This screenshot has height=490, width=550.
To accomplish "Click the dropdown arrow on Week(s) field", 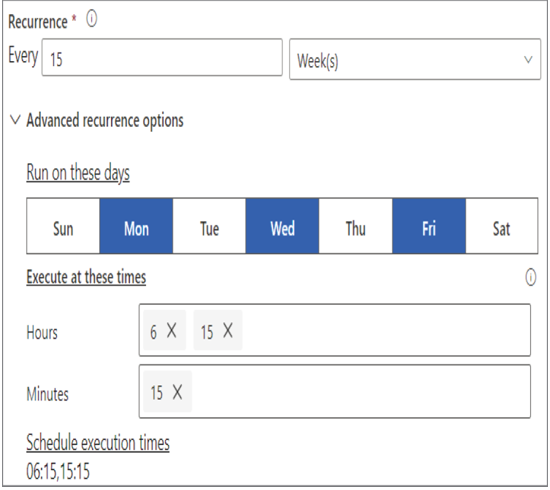I will click(529, 60).
